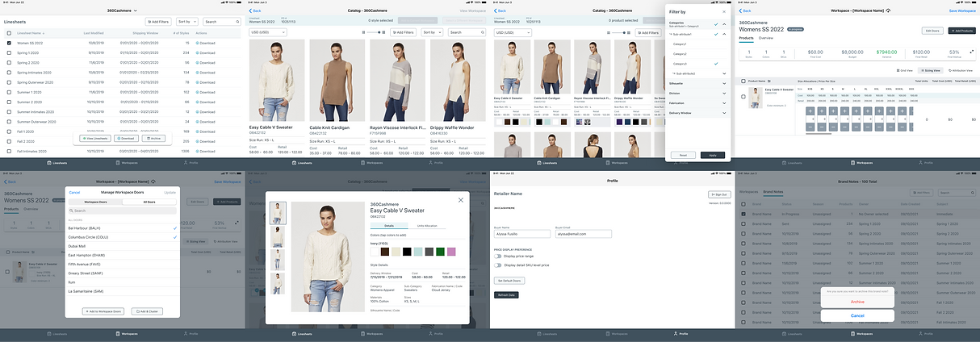The width and height of the screenshot is (980, 342).
Task: Enable Display detail SKU level price toggle
Action: click(x=499, y=265)
